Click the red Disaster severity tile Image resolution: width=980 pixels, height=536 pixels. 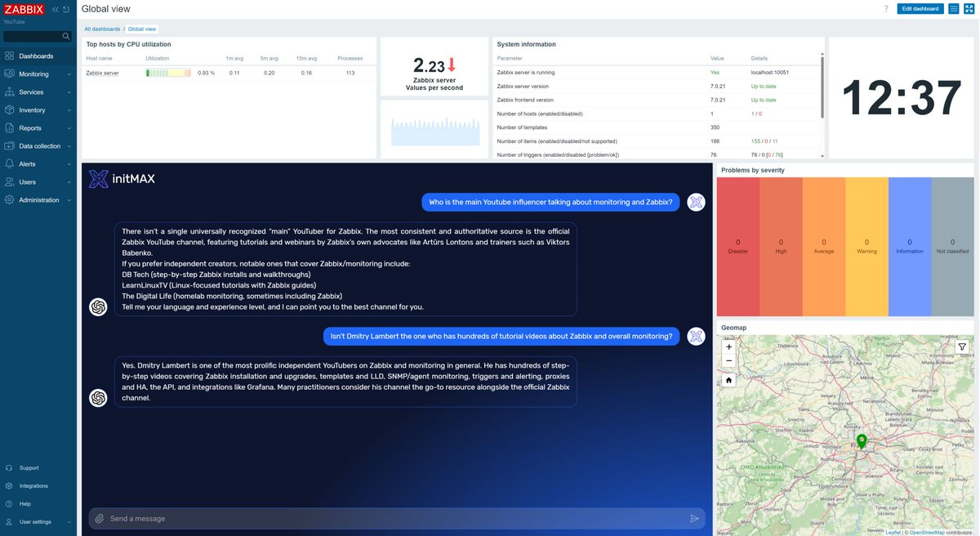click(x=737, y=246)
